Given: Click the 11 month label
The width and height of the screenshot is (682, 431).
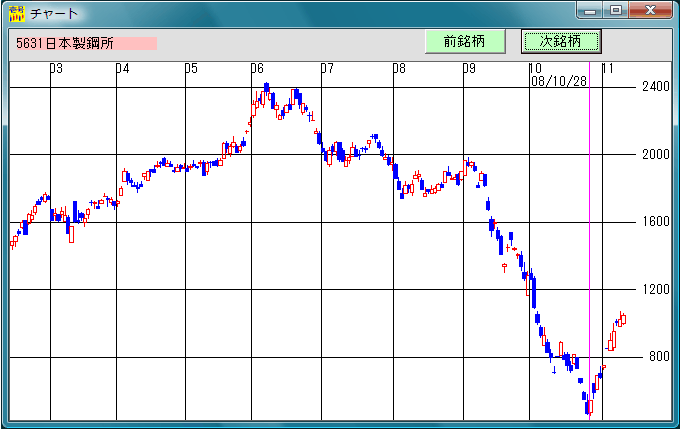Looking at the screenshot, I should pyautogui.click(x=608, y=68).
